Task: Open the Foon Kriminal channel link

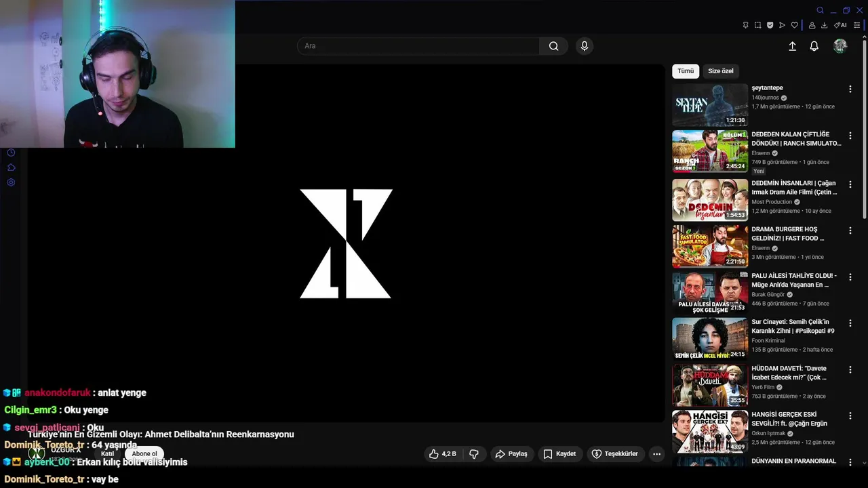Action: pos(768,341)
